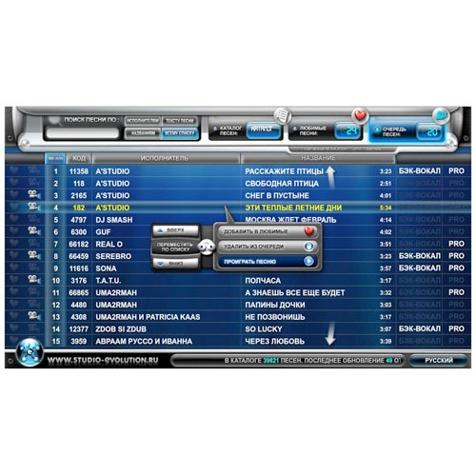Click the red heart favorites icon above the counter
The width and height of the screenshot is (476, 476).
point(360,115)
